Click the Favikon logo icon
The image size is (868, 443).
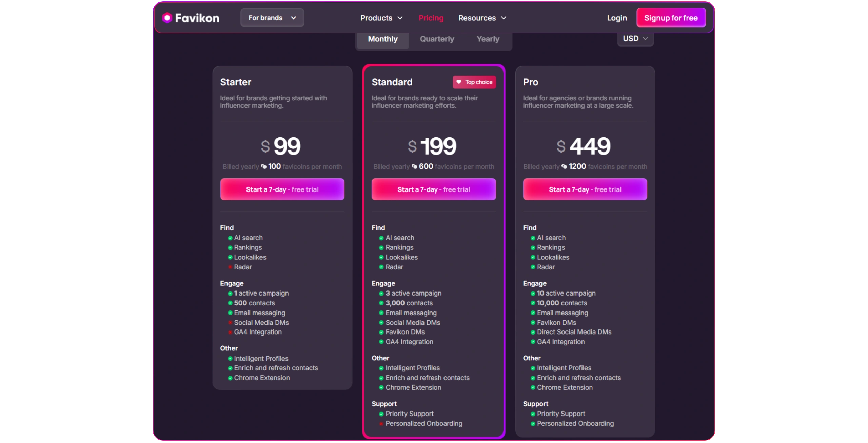(167, 18)
